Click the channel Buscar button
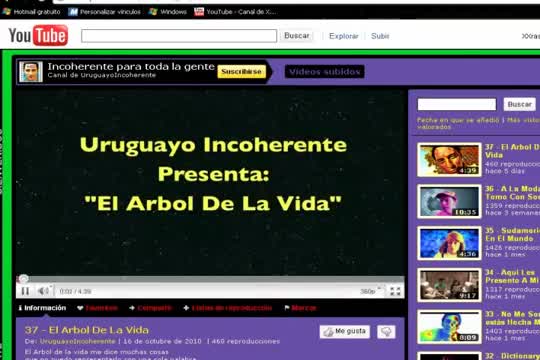 [520, 104]
